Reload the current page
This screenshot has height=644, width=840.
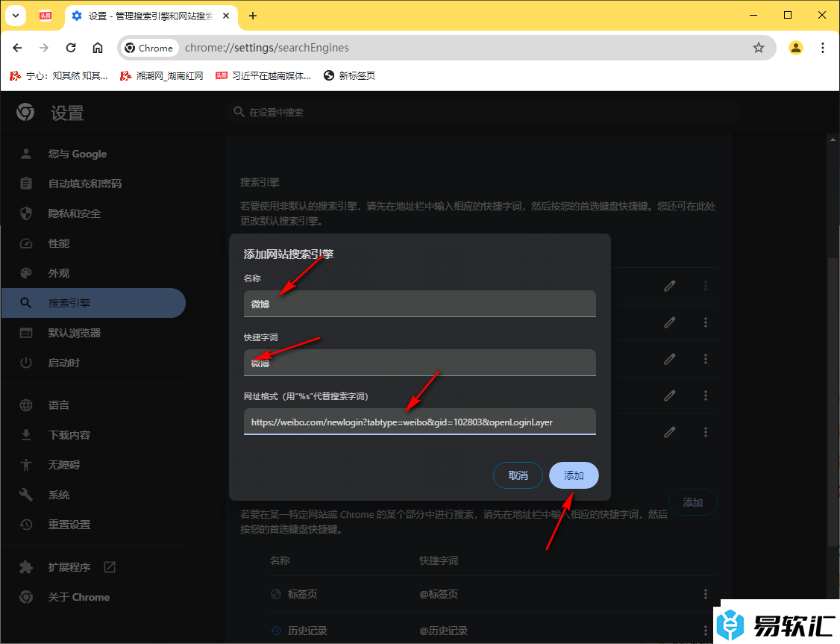(71, 48)
